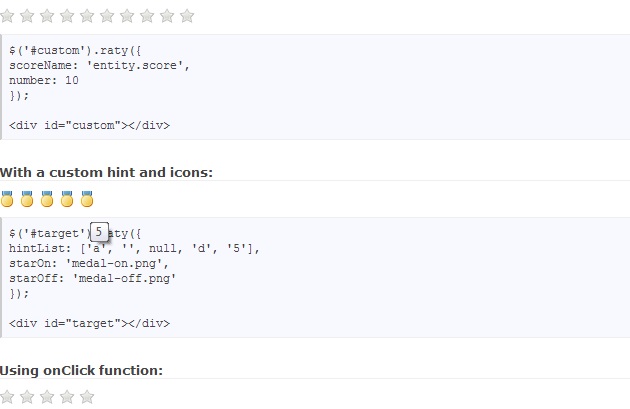
Task: Click the tooltip showing hint 5
Action: 98,232
